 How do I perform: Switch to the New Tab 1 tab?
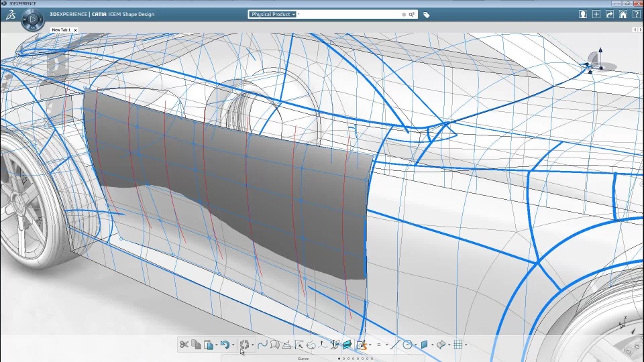pyautogui.click(x=61, y=30)
